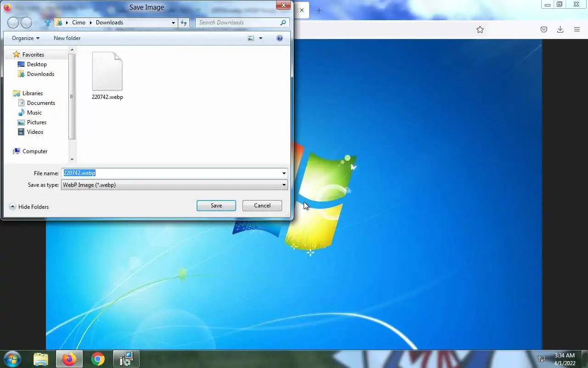Image resolution: width=588 pixels, height=368 pixels.
Task: Bookmark page with the star icon in Firefox
Action: pos(480,29)
